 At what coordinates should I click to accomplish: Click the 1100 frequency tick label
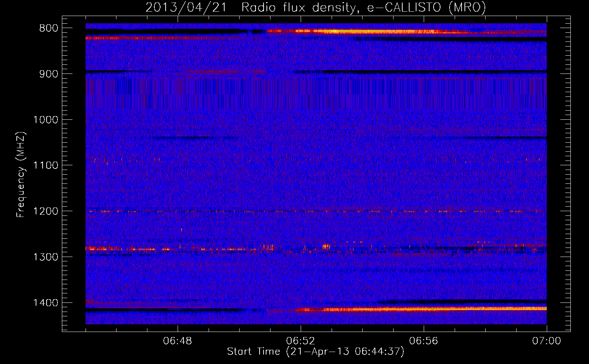coord(46,166)
